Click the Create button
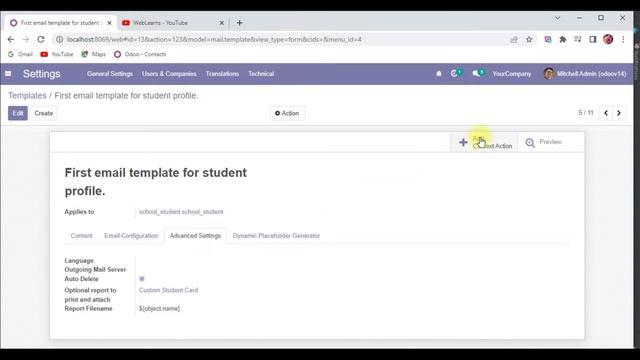640x360 pixels. (44, 113)
